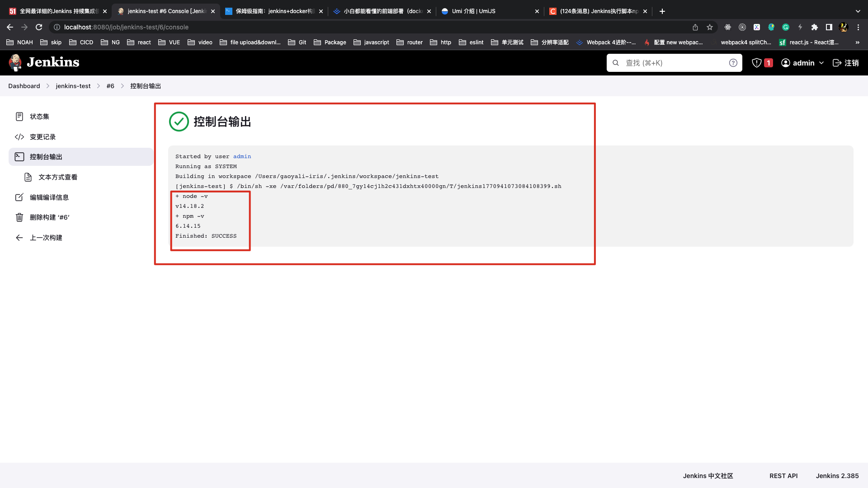This screenshot has height=488, width=868.
Task: Click the Dashboard breadcrumb link
Action: pyautogui.click(x=24, y=86)
